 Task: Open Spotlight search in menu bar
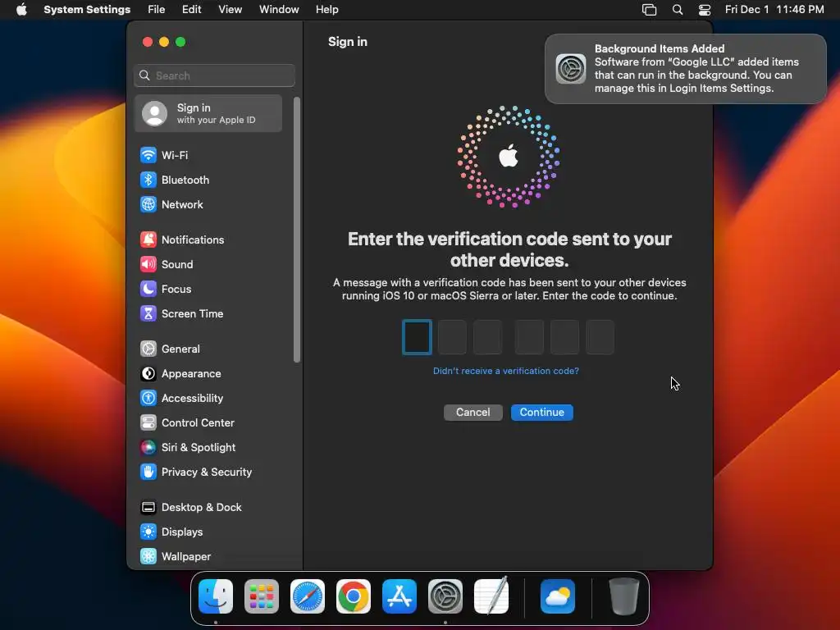click(x=678, y=10)
